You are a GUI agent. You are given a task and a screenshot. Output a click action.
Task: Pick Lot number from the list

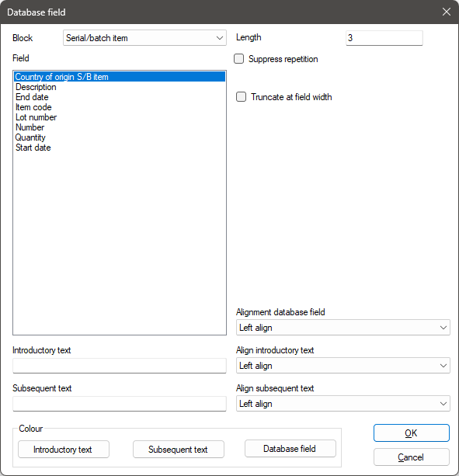click(x=37, y=117)
